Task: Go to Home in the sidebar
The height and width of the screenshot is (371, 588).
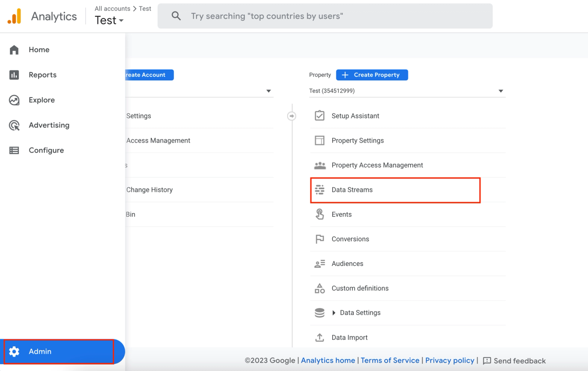Action: point(39,50)
